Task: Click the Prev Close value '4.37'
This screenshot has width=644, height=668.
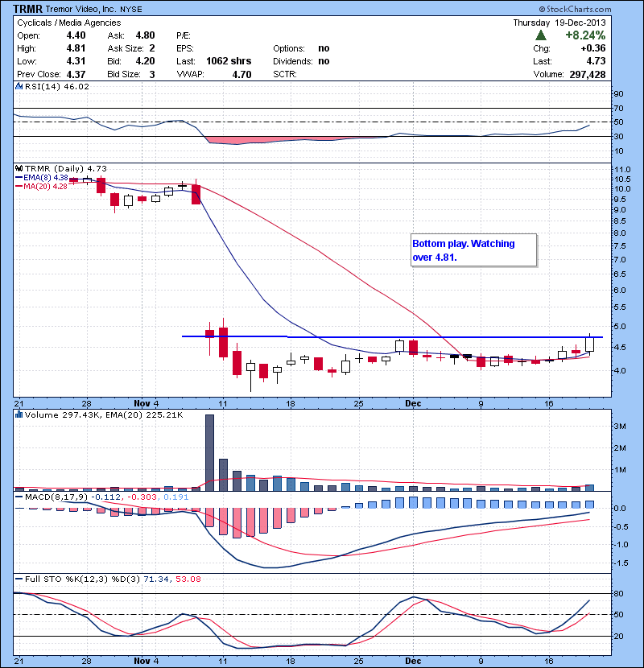Action: pyautogui.click(x=76, y=74)
